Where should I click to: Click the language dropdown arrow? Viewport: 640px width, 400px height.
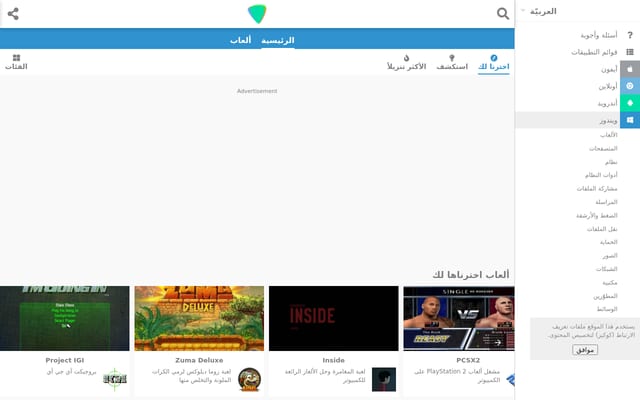point(523,11)
